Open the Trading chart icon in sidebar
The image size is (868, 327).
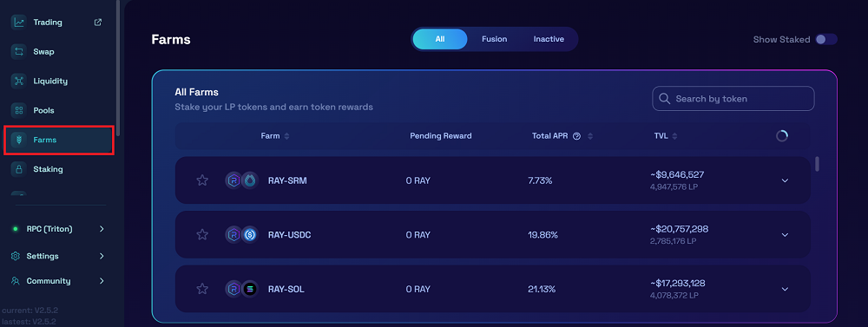click(19, 23)
